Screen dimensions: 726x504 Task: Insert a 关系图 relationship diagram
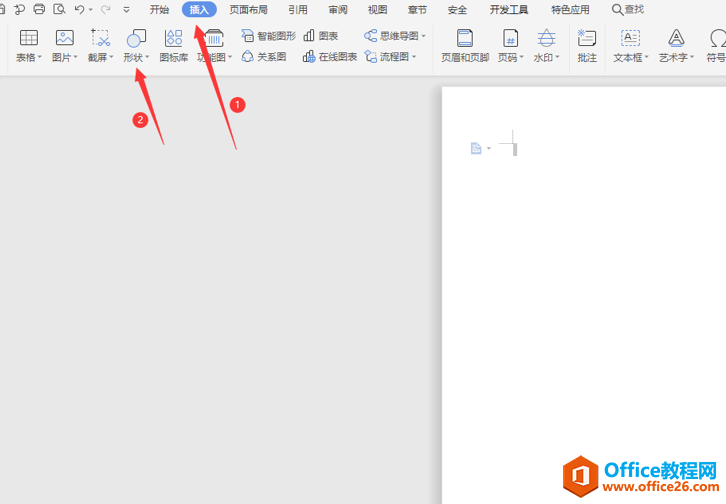(x=264, y=57)
